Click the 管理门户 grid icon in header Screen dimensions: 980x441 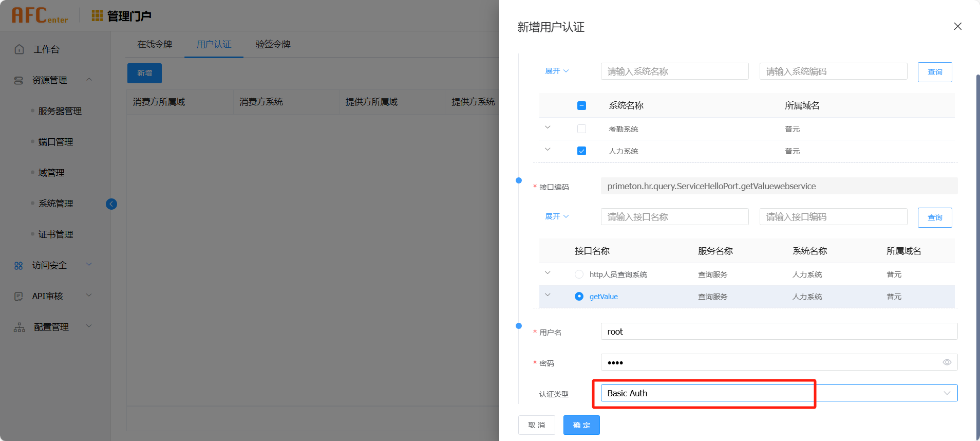pos(97,16)
